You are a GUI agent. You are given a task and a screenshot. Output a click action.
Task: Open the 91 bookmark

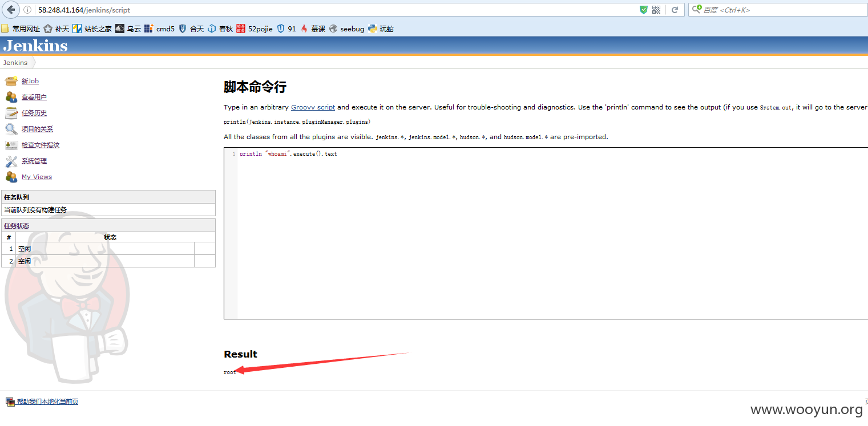coord(286,29)
